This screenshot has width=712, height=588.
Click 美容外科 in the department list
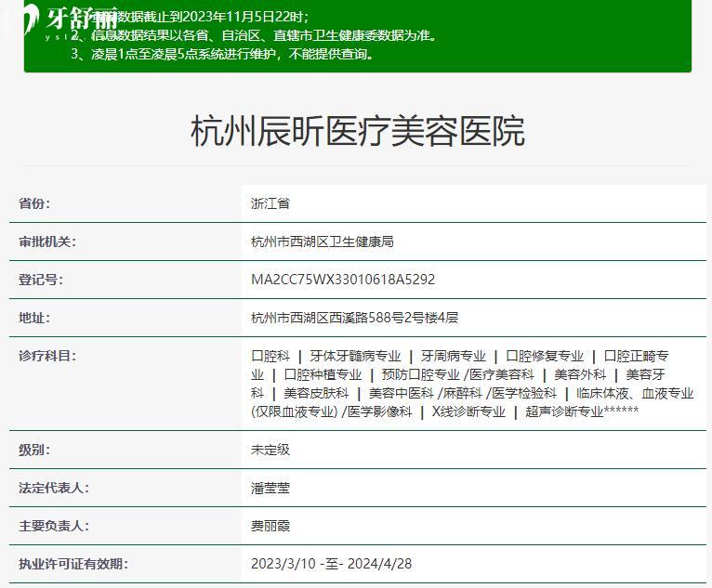580,374
